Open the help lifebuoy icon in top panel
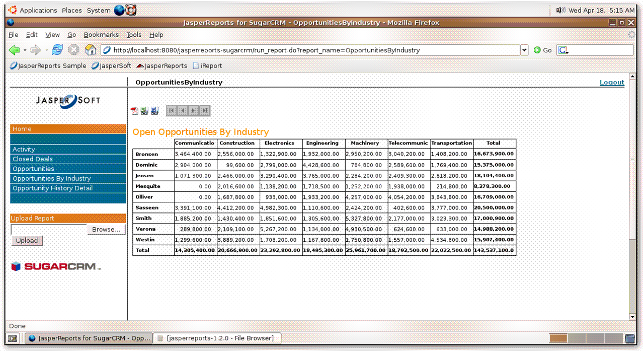The width and height of the screenshot is (644, 352). 131,10
